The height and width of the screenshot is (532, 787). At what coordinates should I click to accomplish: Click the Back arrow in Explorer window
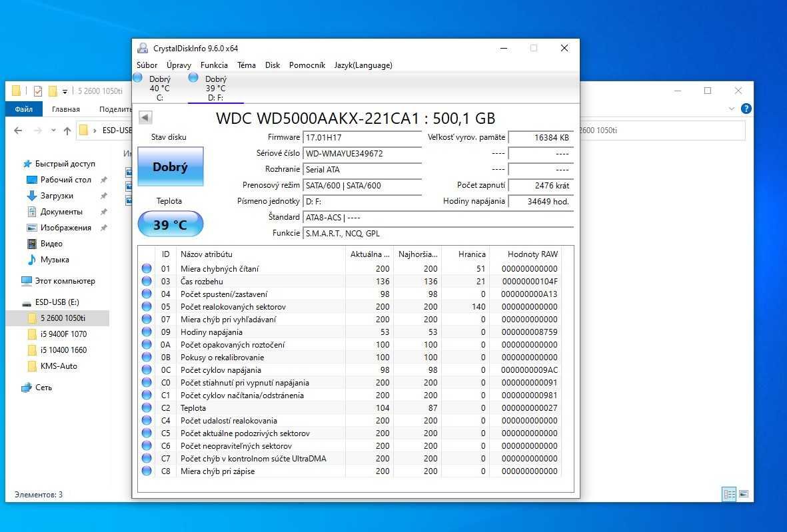click(18, 131)
